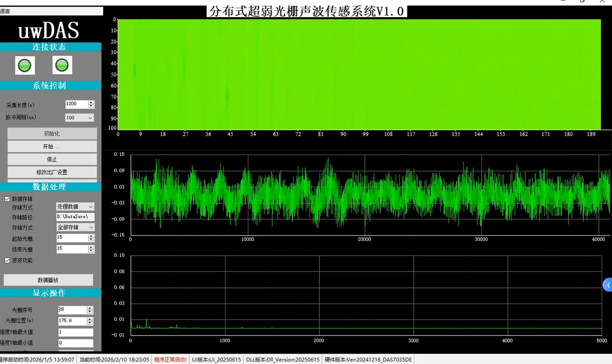Decrease 光栅位置(m) with the down arrow
Viewport: 612px width, 364px height.
pos(90,323)
